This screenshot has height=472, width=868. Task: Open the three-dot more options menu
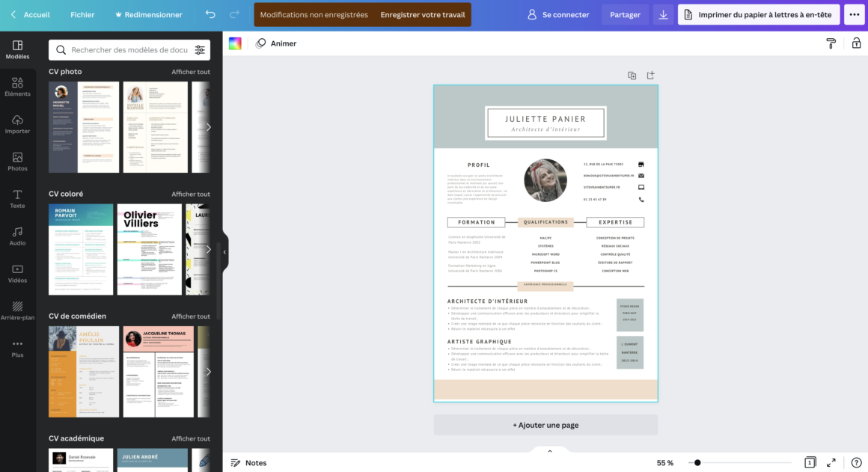pyautogui.click(x=855, y=14)
